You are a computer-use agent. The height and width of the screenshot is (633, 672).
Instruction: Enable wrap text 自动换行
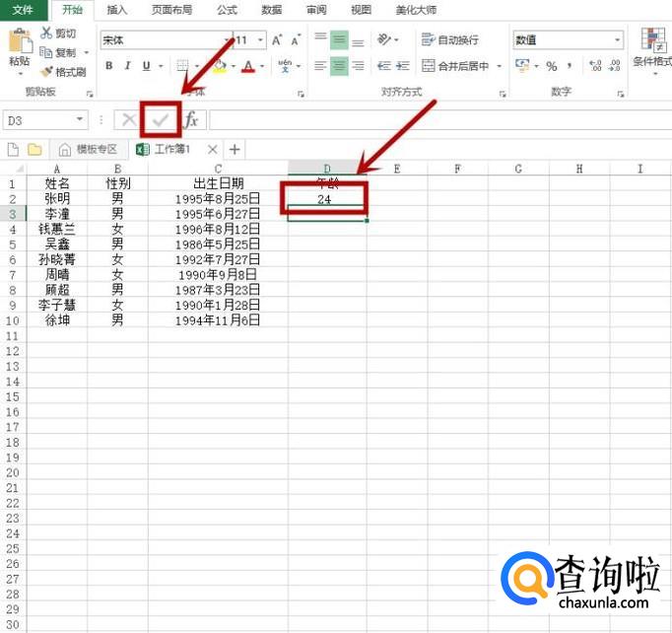(450, 39)
